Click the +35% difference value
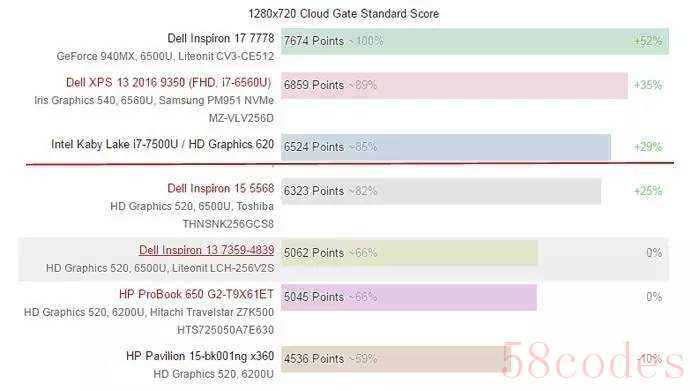 click(x=648, y=85)
